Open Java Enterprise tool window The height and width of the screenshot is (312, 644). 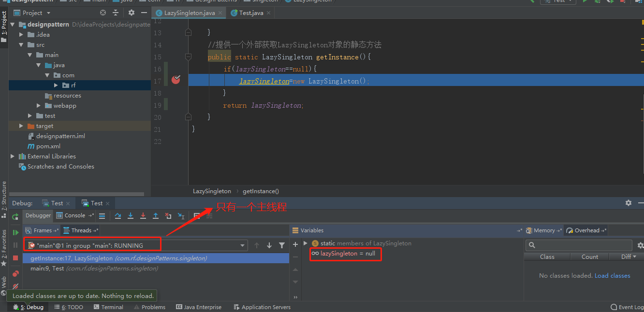tap(199, 307)
